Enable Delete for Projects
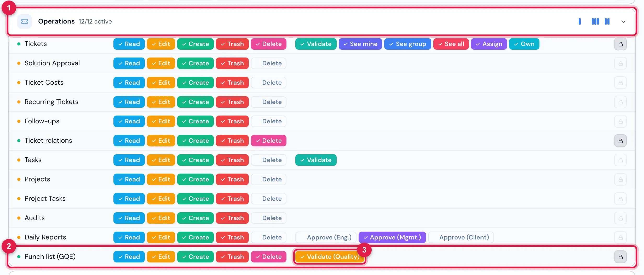This screenshot has height=275, width=644. pos(268,179)
